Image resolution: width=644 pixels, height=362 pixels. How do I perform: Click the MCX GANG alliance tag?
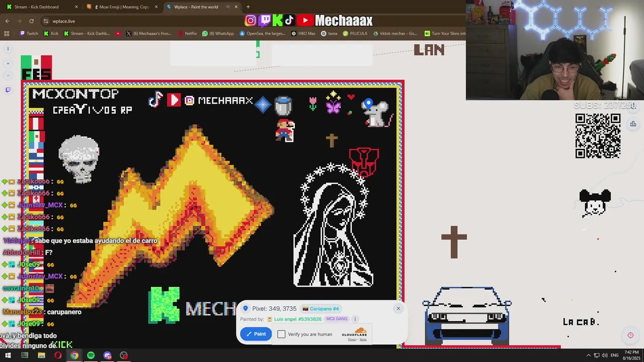(337, 319)
